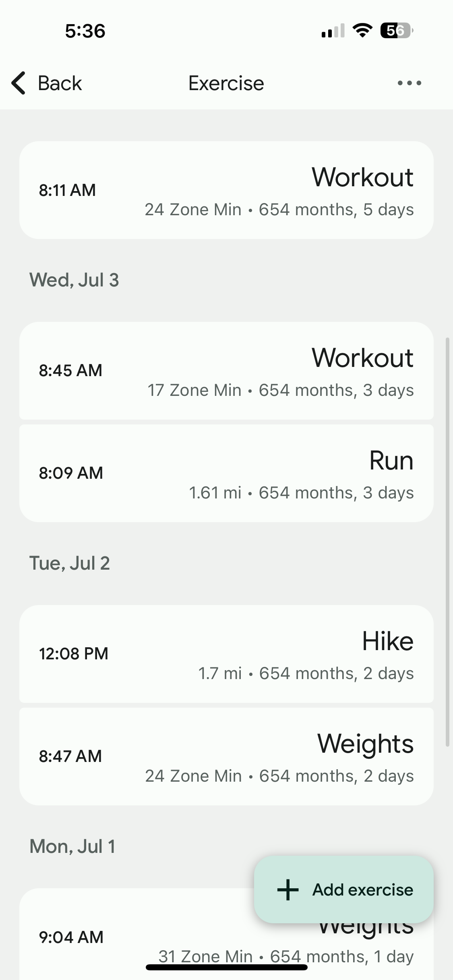
Task: Open the 8:45 AM Workout entry
Action: click(x=226, y=371)
